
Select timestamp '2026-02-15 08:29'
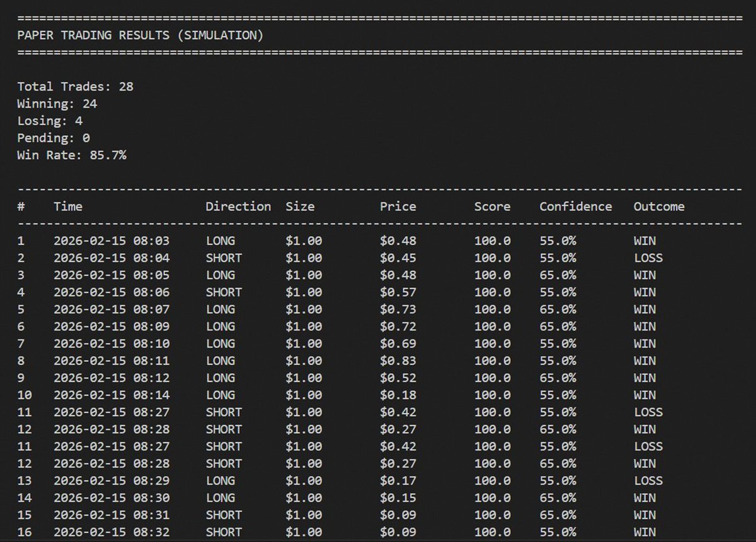pyautogui.click(x=112, y=480)
